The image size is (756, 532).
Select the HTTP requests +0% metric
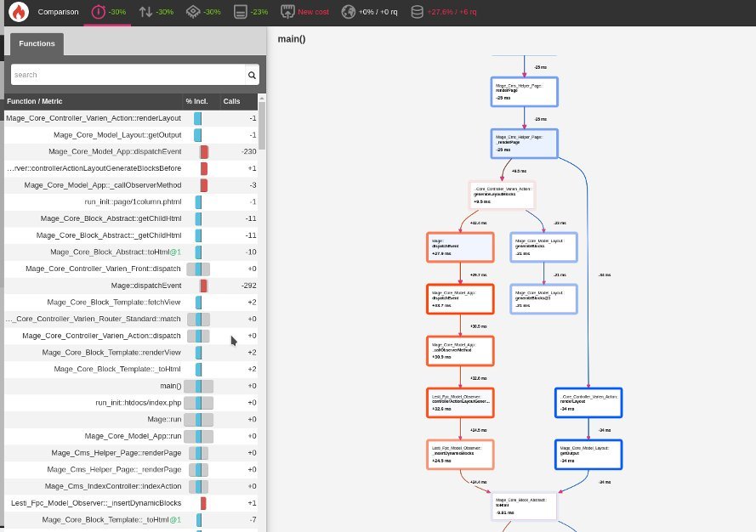click(370, 12)
